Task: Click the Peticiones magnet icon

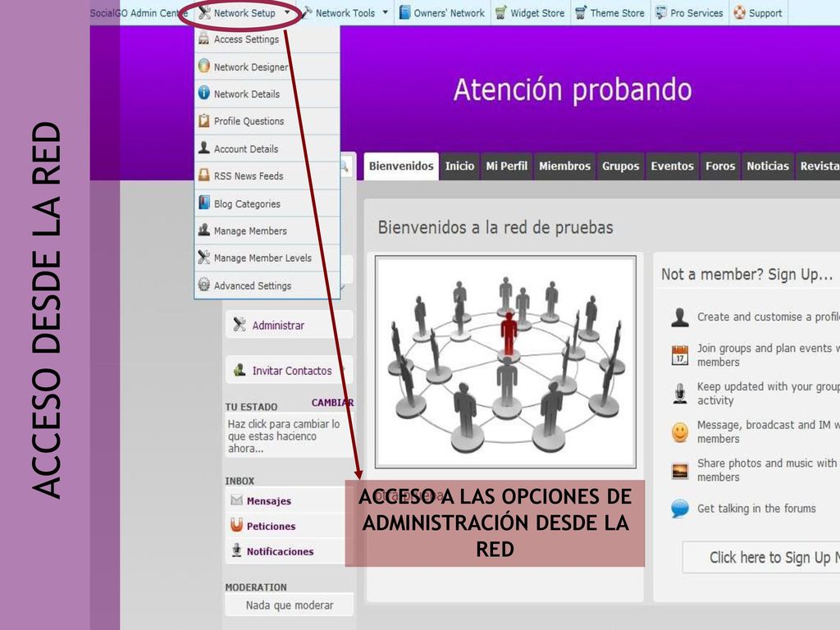Action: (x=236, y=525)
